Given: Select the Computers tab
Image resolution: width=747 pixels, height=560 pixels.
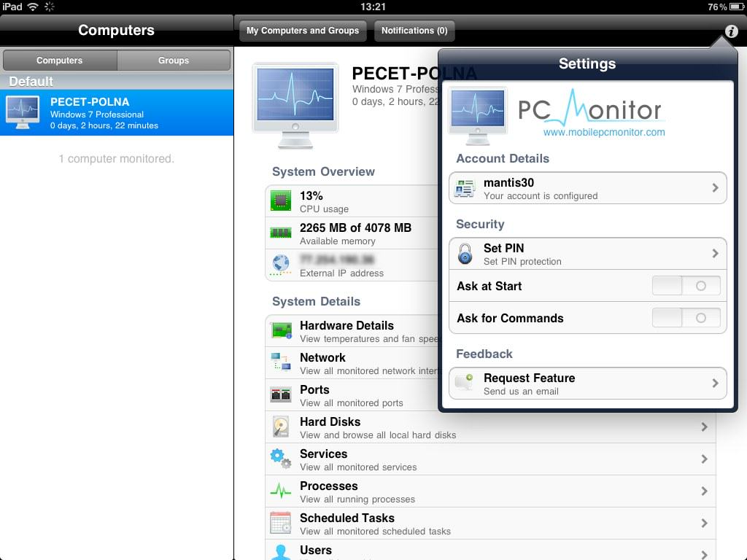Looking at the screenshot, I should (60, 61).
